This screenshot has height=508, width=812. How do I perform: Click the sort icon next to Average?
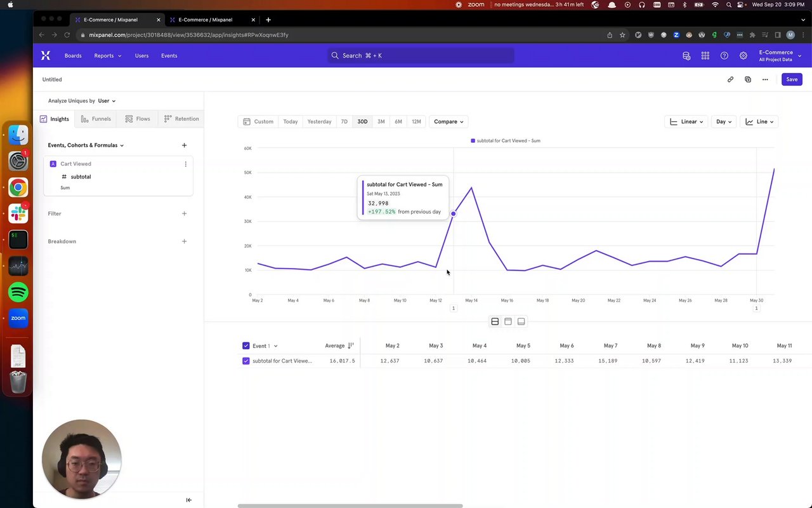pos(351,346)
